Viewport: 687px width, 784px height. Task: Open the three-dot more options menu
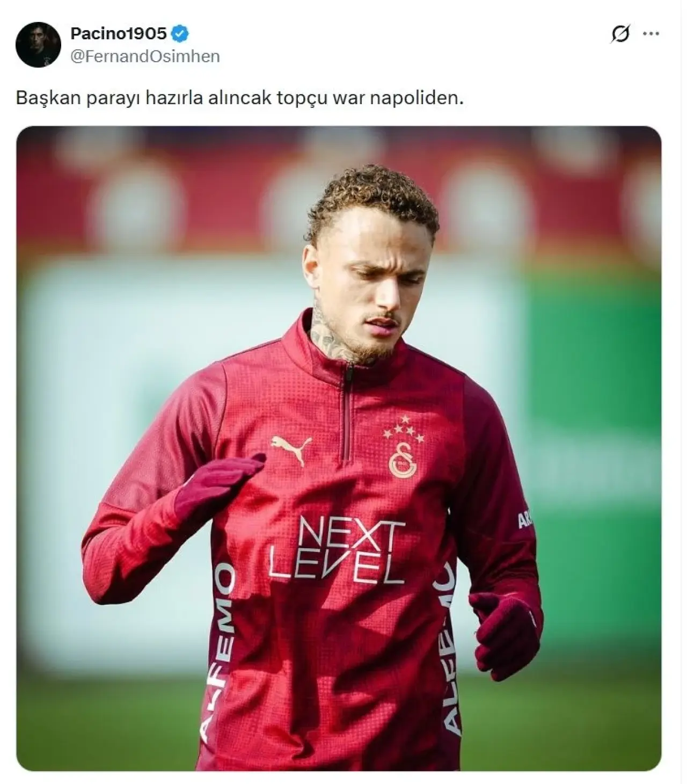click(651, 34)
